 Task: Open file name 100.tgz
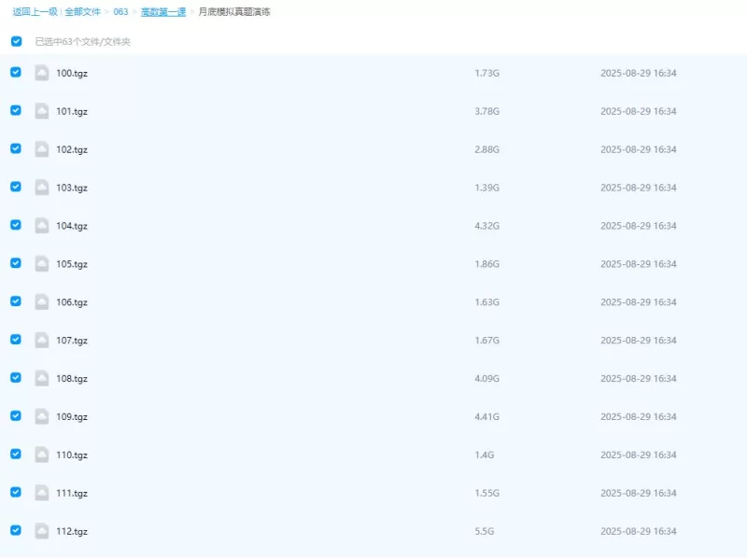pyautogui.click(x=72, y=74)
